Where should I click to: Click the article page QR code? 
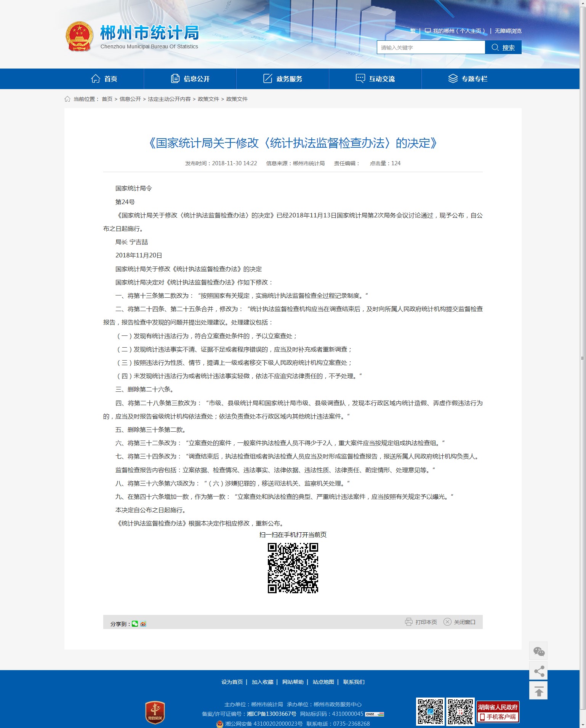point(293,568)
